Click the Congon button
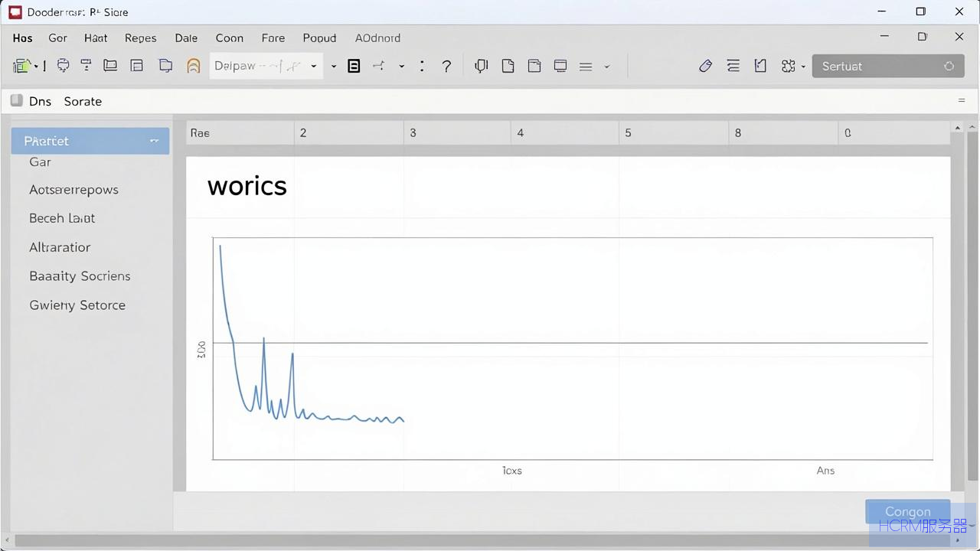This screenshot has width=980, height=551. click(907, 511)
